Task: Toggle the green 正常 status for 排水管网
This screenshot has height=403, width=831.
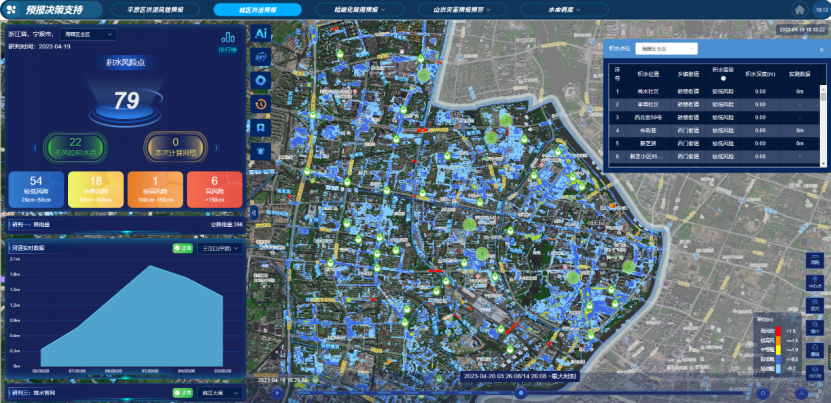Action: point(182,393)
